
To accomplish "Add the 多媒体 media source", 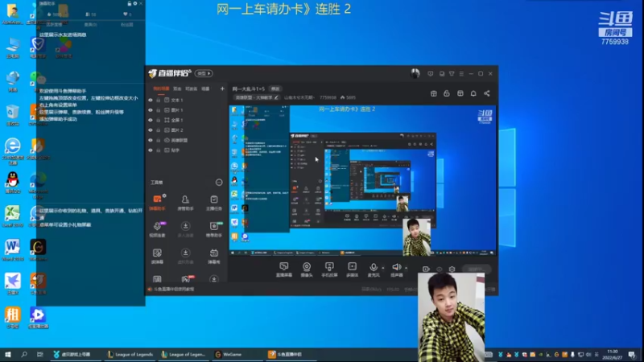I will tap(352, 269).
